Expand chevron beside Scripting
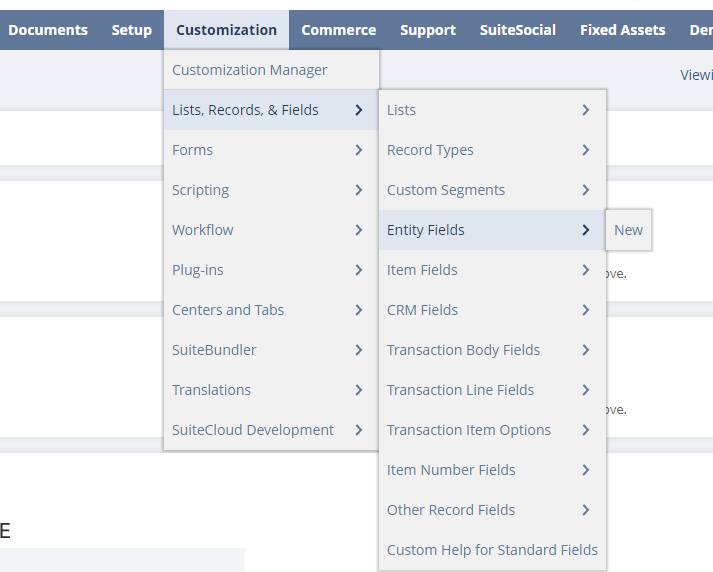713x572 pixels. click(x=359, y=190)
